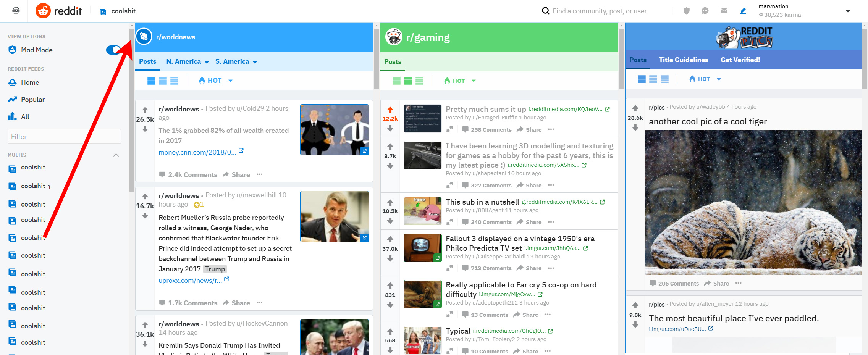The height and width of the screenshot is (355, 868).
Task: Select classic view in r/gaming column
Action: [x=408, y=81]
